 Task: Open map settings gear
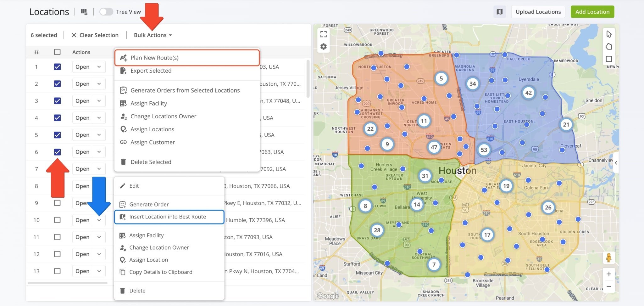pyautogui.click(x=324, y=47)
